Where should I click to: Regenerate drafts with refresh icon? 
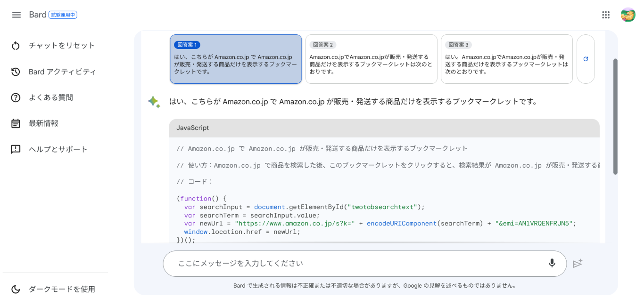[586, 59]
